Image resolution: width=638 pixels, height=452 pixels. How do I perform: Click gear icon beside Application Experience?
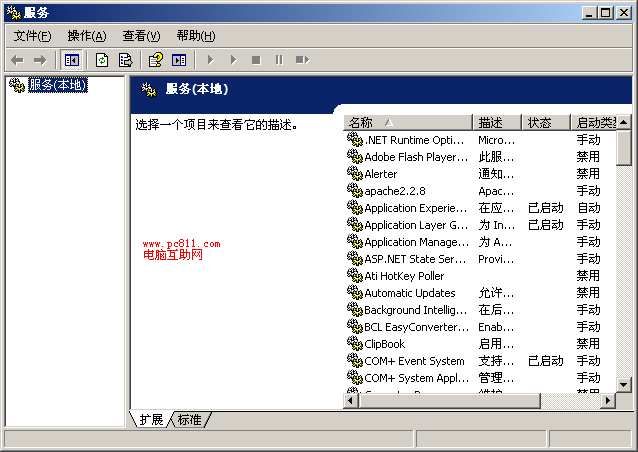pyautogui.click(x=354, y=207)
